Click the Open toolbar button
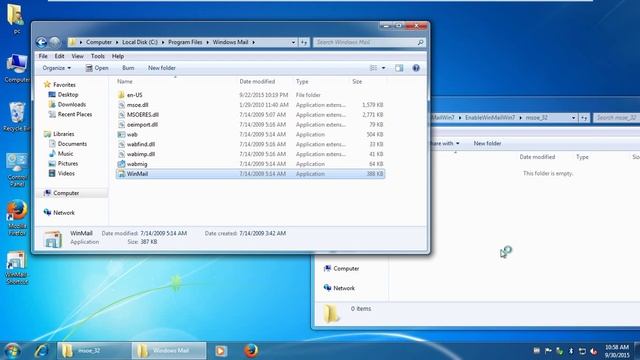Screen dimensions: 640x360 pos(97,68)
